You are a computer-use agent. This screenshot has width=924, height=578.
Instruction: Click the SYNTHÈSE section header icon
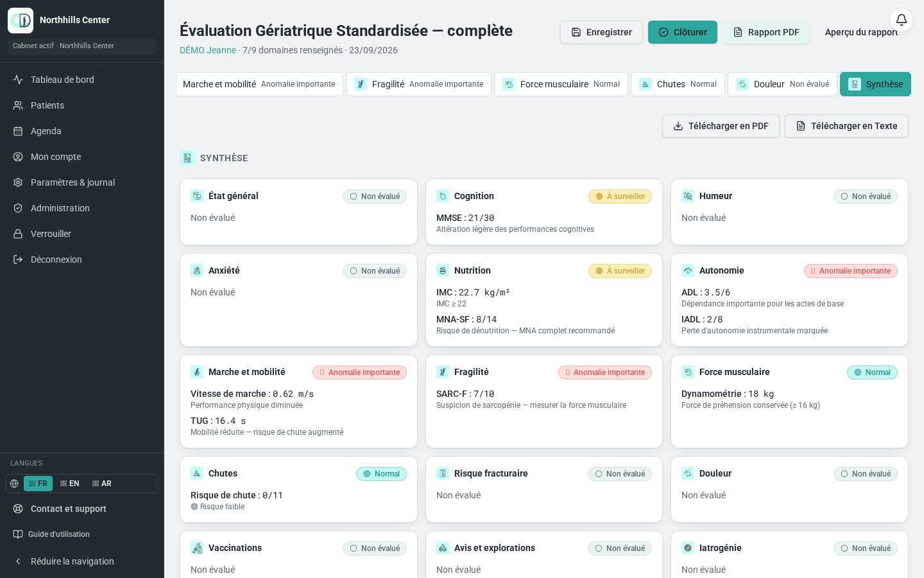pos(187,157)
